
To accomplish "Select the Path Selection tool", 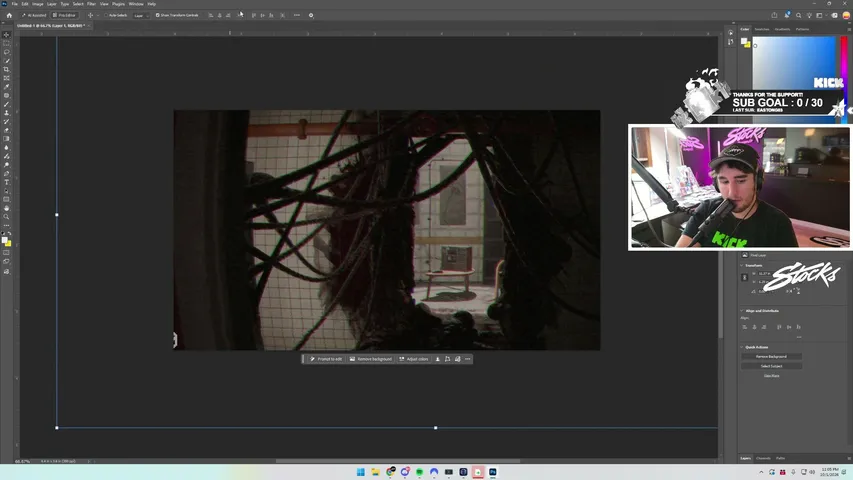I will pos(7,191).
